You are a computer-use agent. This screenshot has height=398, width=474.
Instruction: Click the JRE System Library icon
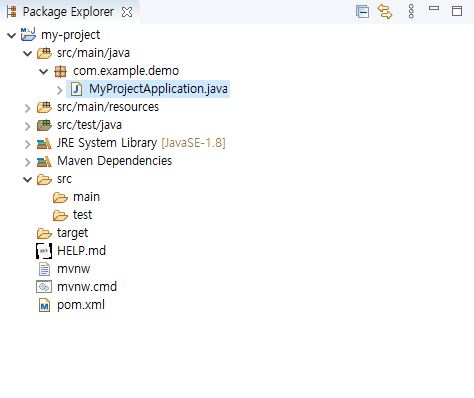[44, 143]
